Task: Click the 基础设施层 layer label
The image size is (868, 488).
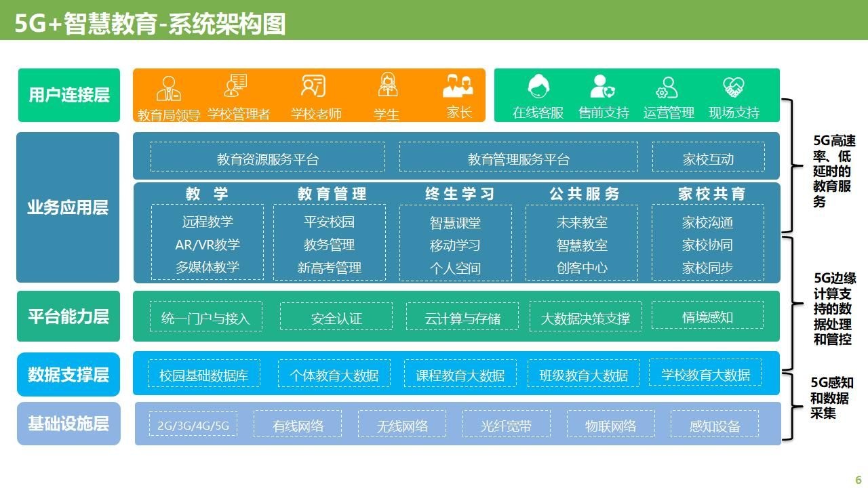Action: pos(68,424)
